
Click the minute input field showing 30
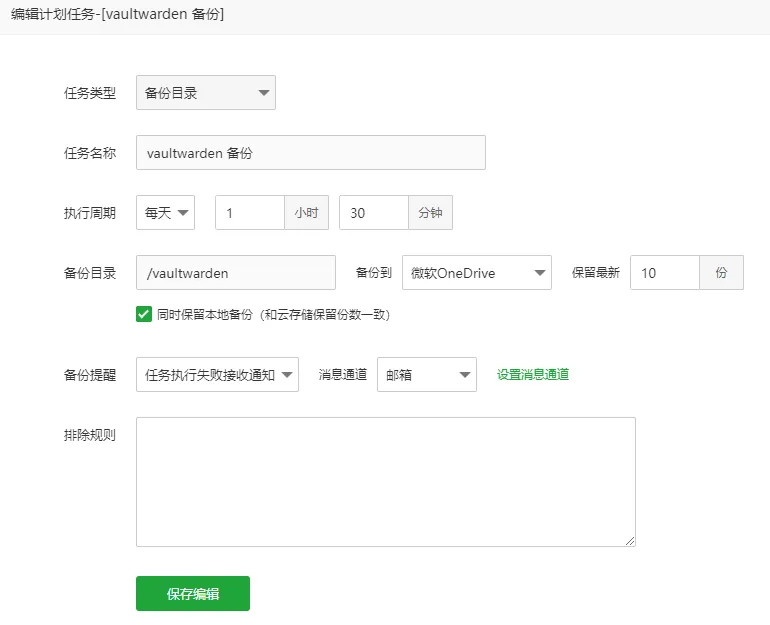point(374,213)
